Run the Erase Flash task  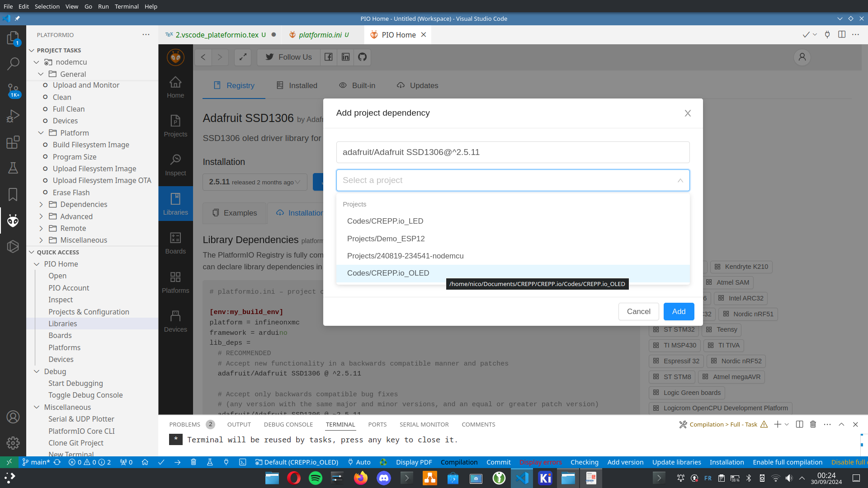pyautogui.click(x=71, y=192)
